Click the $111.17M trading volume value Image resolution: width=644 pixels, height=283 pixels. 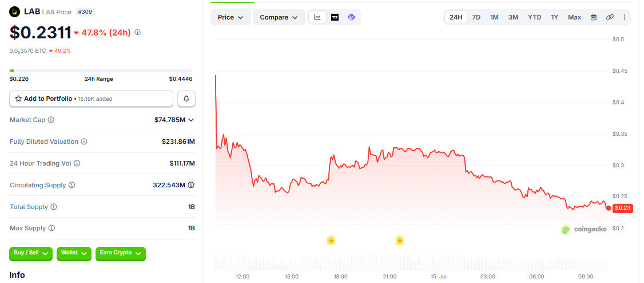coord(182,163)
